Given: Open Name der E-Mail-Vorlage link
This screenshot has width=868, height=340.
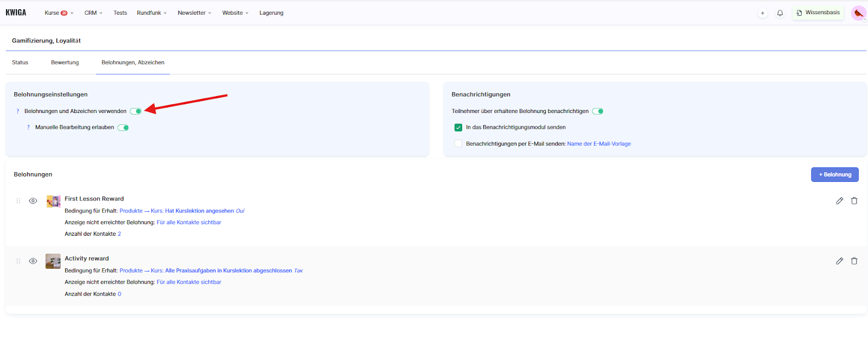Looking at the screenshot, I should tap(599, 144).
